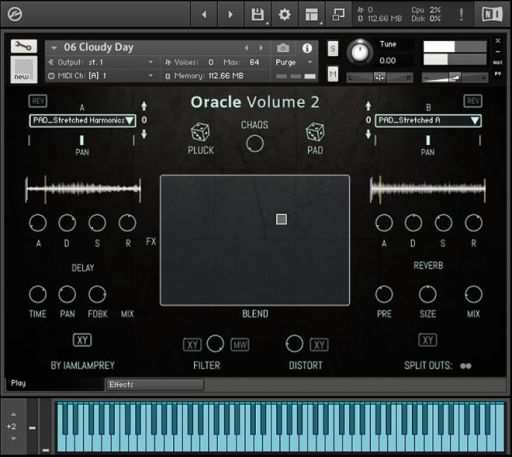Open instrument edit wrench icon
This screenshot has width=512, height=457.
[x=24, y=46]
